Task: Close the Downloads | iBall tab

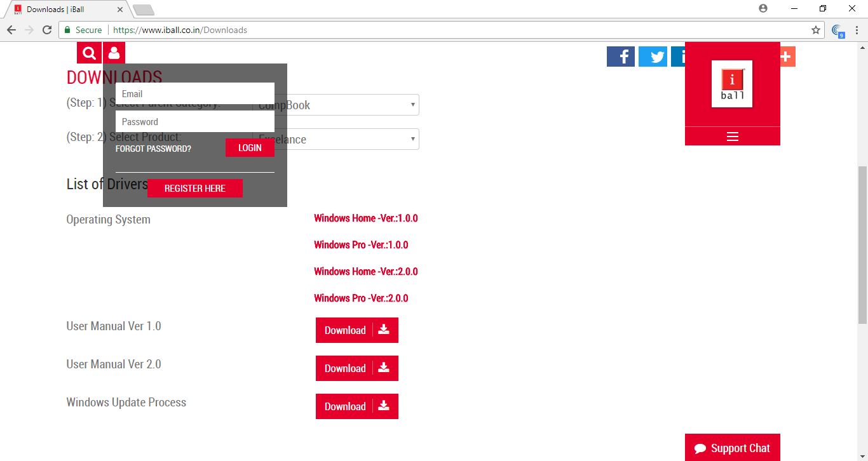Action: [x=120, y=10]
